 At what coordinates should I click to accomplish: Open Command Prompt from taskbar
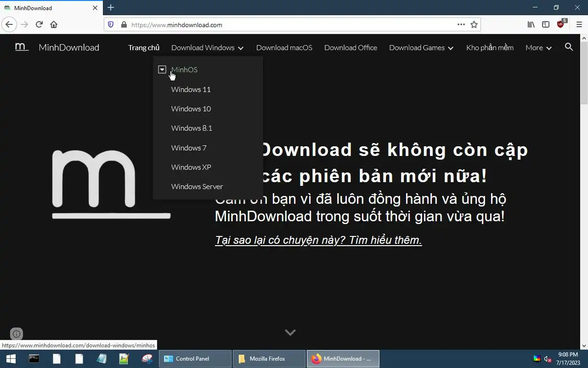click(34, 359)
